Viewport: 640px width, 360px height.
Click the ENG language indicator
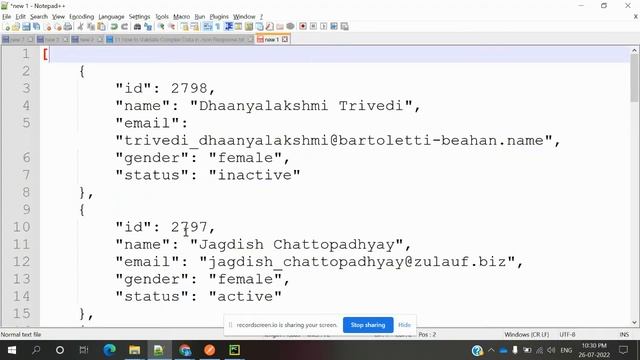pos(566,350)
